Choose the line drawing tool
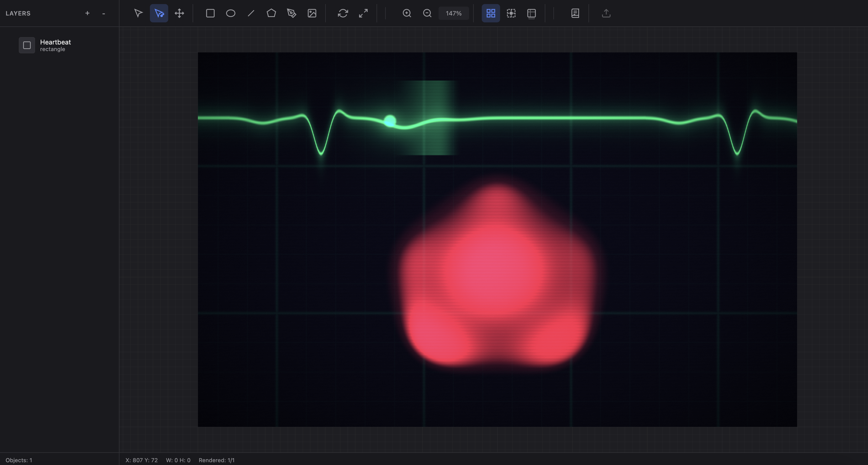The width and height of the screenshot is (868, 465). [251, 13]
